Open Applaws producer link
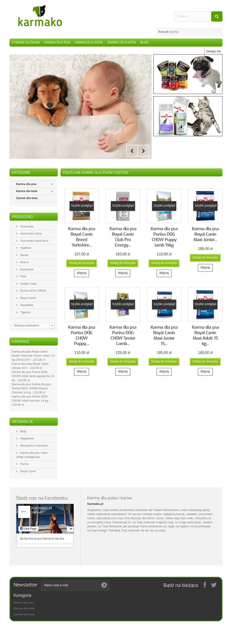232x644 pixels. (26, 248)
